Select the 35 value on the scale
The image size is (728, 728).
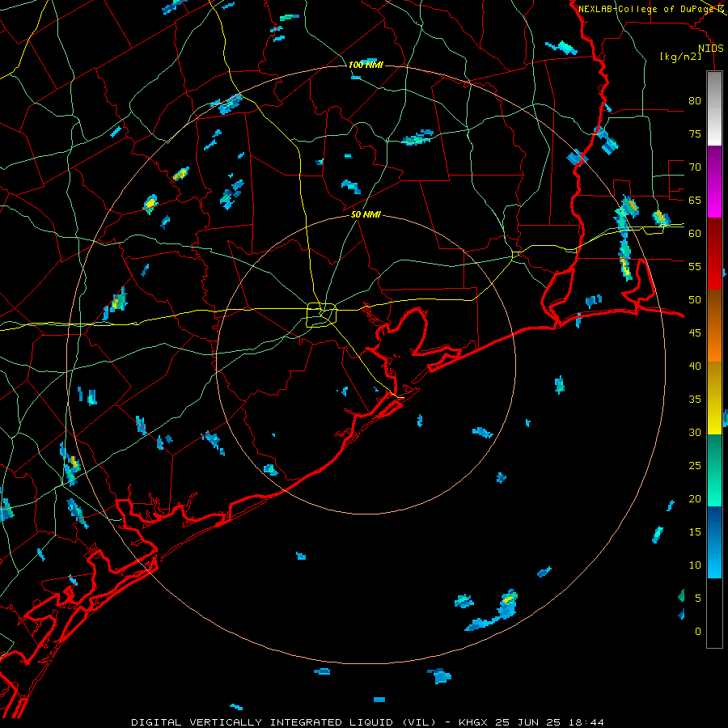[695, 400]
